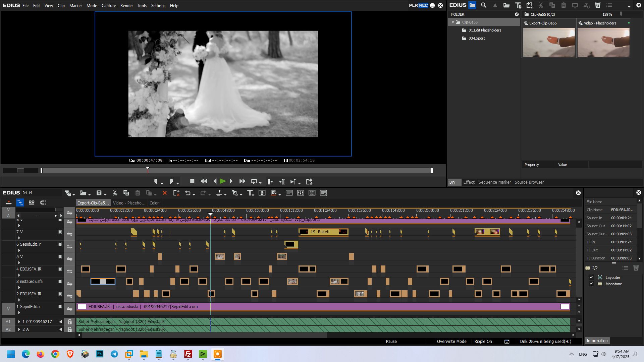Select the 19. Bokeh clip on track 7 V
The height and width of the screenshot is (362, 644).
click(x=323, y=232)
